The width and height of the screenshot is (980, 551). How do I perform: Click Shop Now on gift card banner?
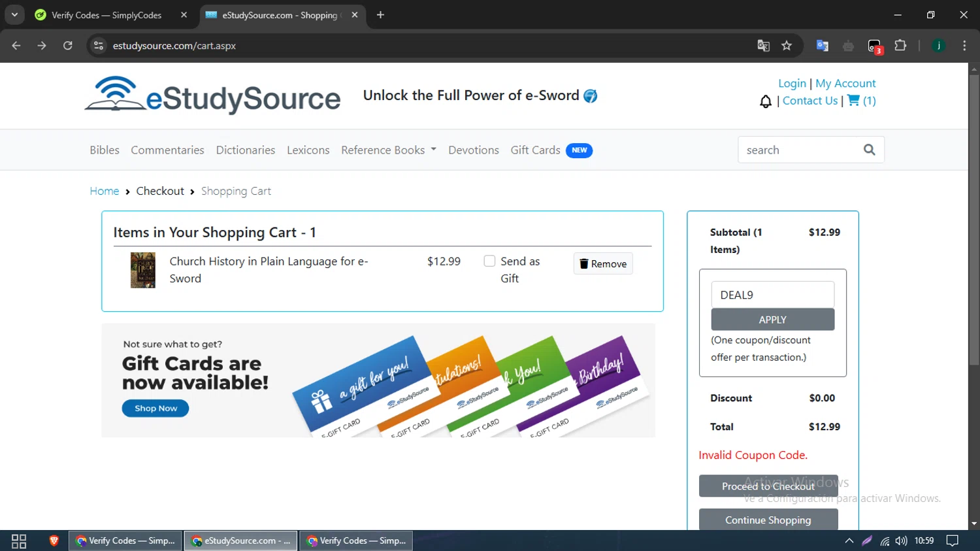coord(155,409)
